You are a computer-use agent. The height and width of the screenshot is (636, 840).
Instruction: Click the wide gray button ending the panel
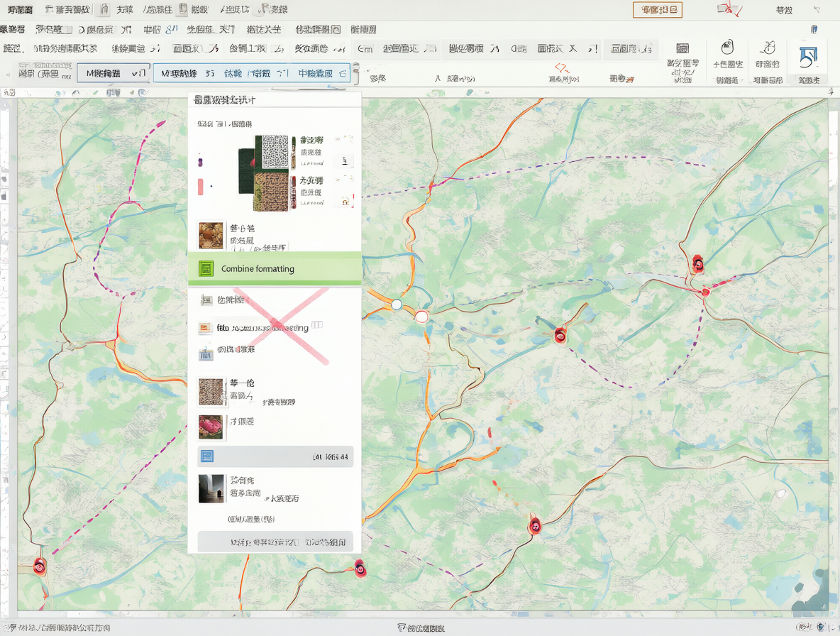[275, 542]
